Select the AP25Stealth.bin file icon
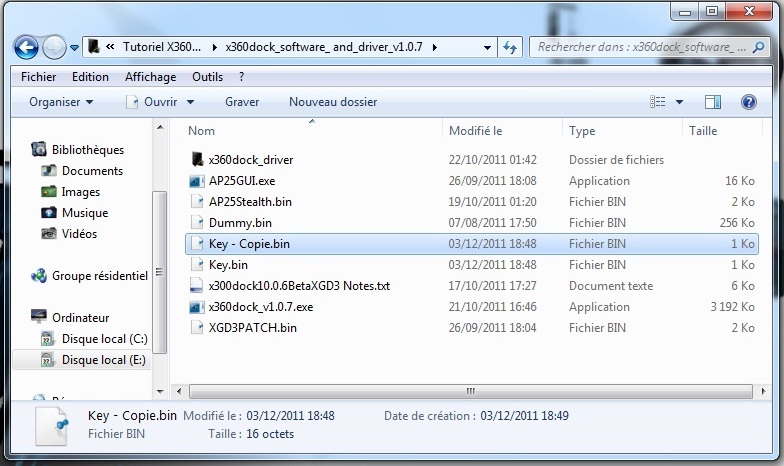The width and height of the screenshot is (784, 466). tap(197, 202)
